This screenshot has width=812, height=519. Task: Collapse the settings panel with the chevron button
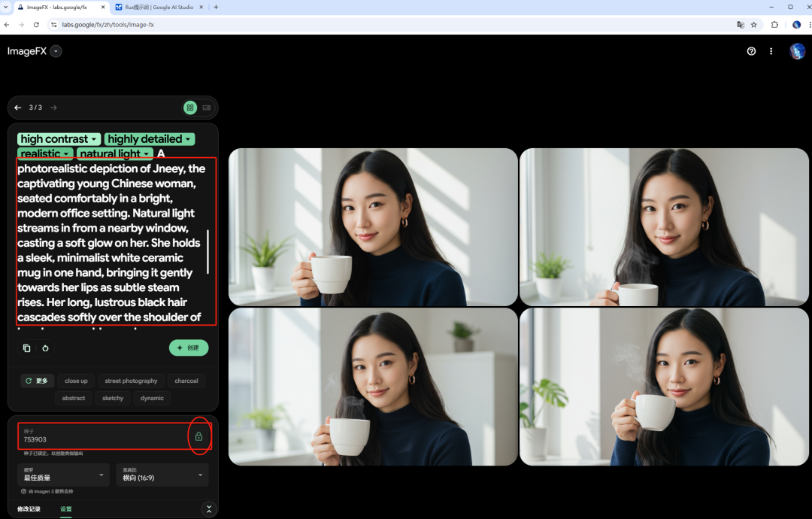pos(209,509)
